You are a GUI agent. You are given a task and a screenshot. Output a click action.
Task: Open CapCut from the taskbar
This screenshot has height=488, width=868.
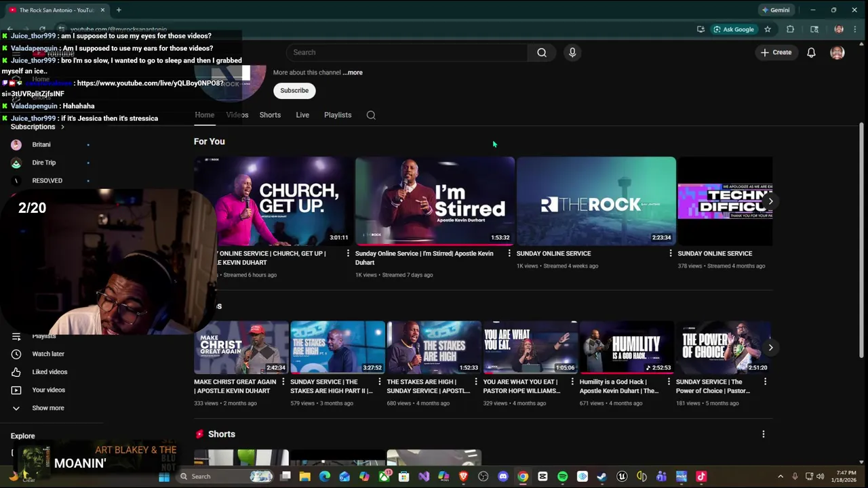tap(542, 476)
